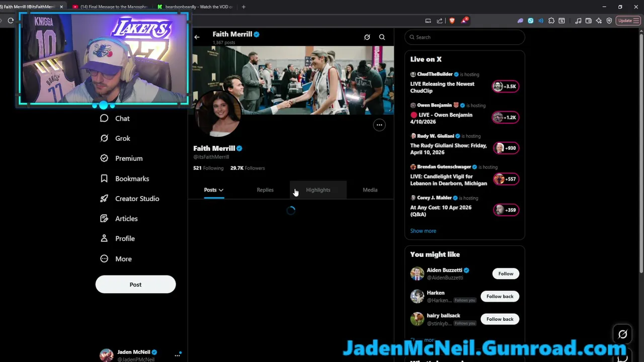Switch to the Media tab

[370, 190]
